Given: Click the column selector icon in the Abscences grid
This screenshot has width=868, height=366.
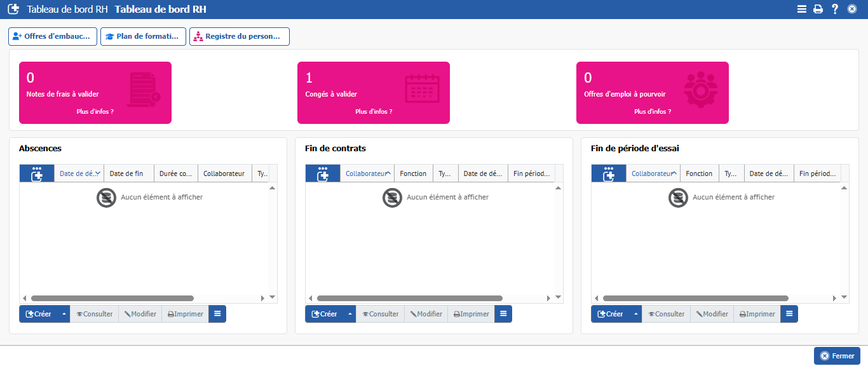Looking at the screenshot, I should 37,173.
